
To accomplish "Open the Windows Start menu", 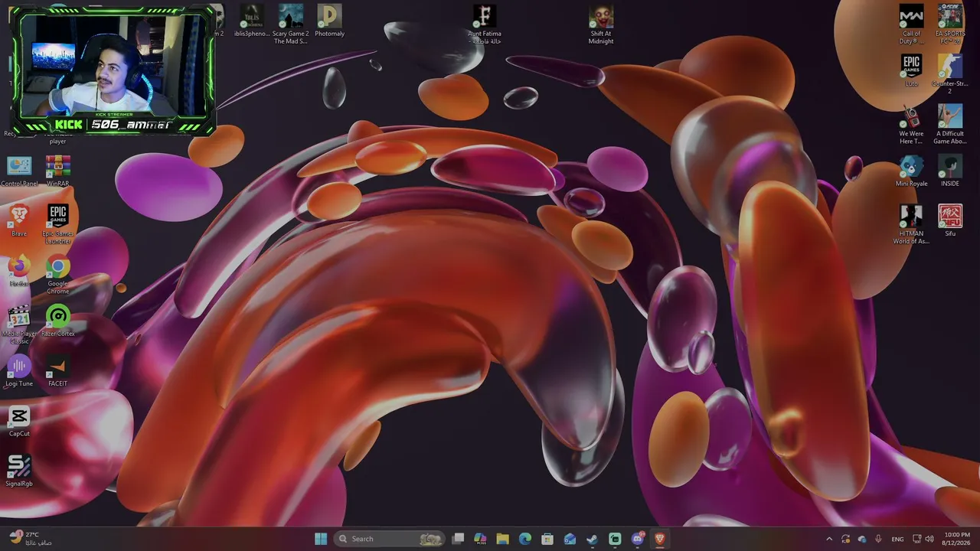I will click(x=321, y=539).
